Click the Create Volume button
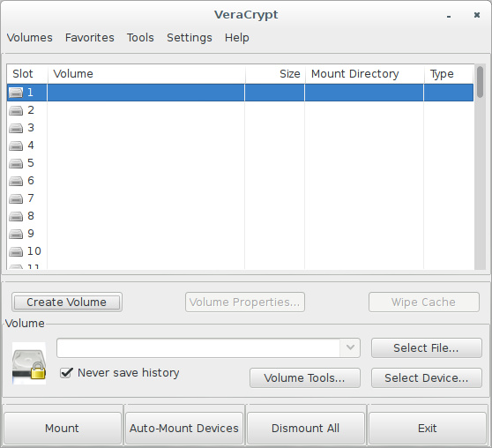This screenshot has height=448, width=492. (x=67, y=302)
